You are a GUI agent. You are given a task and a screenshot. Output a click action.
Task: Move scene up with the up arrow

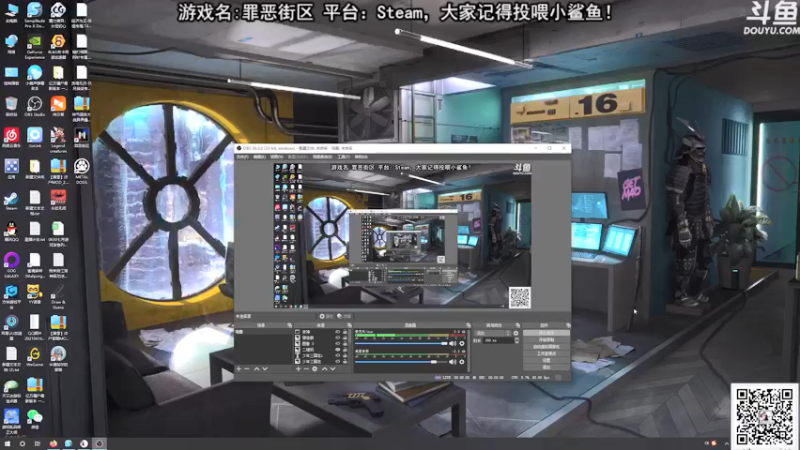(x=256, y=368)
